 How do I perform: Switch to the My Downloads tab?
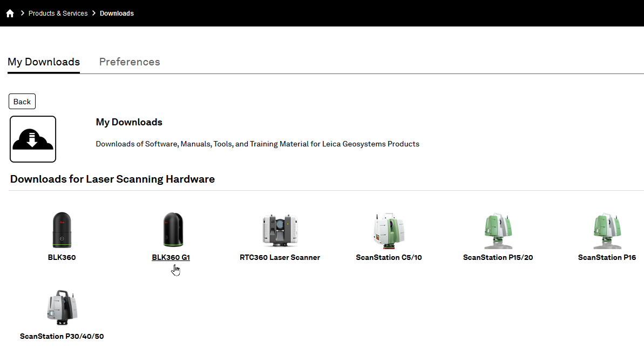click(x=44, y=62)
